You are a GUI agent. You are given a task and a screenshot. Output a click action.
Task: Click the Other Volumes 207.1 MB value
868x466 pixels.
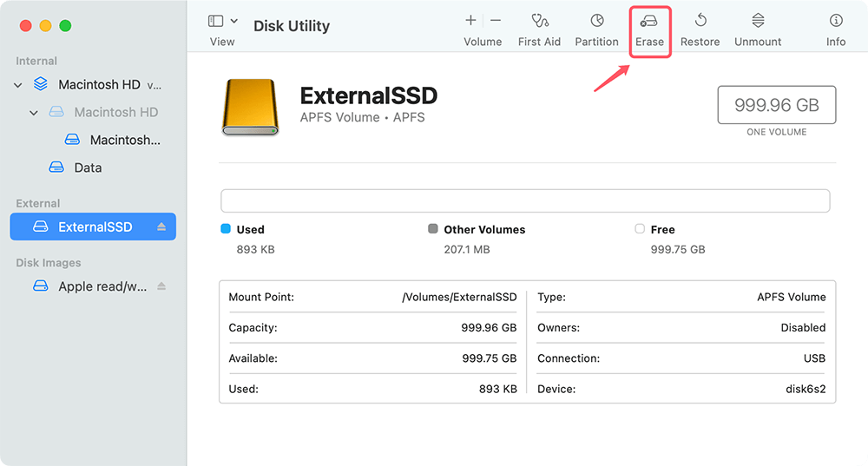click(x=467, y=250)
